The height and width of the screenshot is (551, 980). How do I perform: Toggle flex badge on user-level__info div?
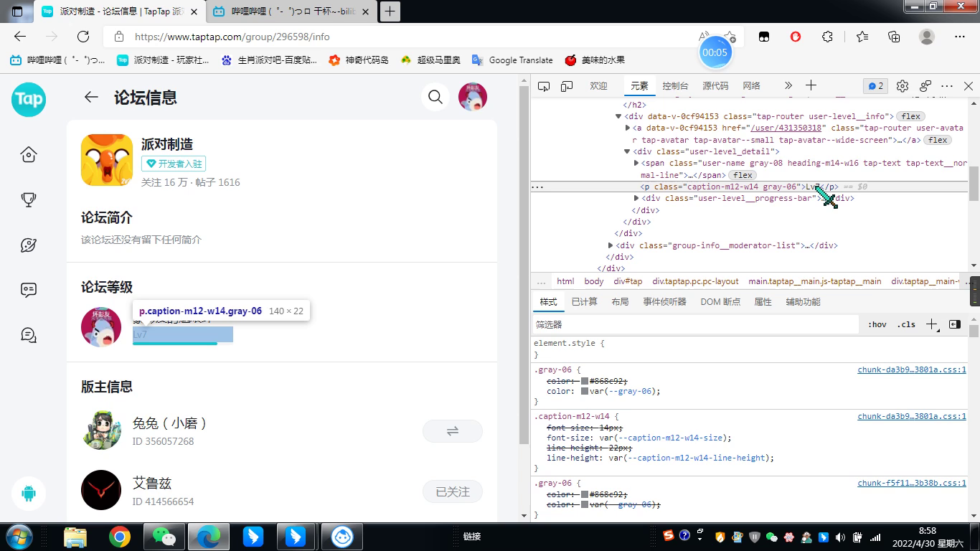(x=911, y=116)
